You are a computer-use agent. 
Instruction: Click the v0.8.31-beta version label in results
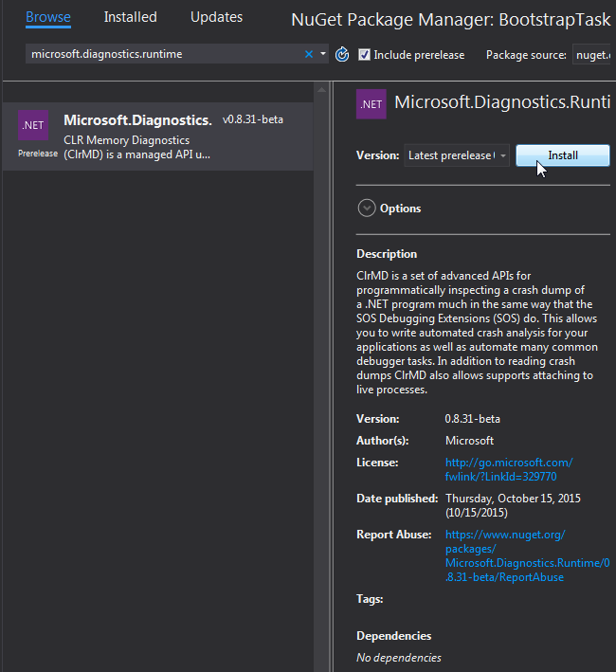click(252, 119)
